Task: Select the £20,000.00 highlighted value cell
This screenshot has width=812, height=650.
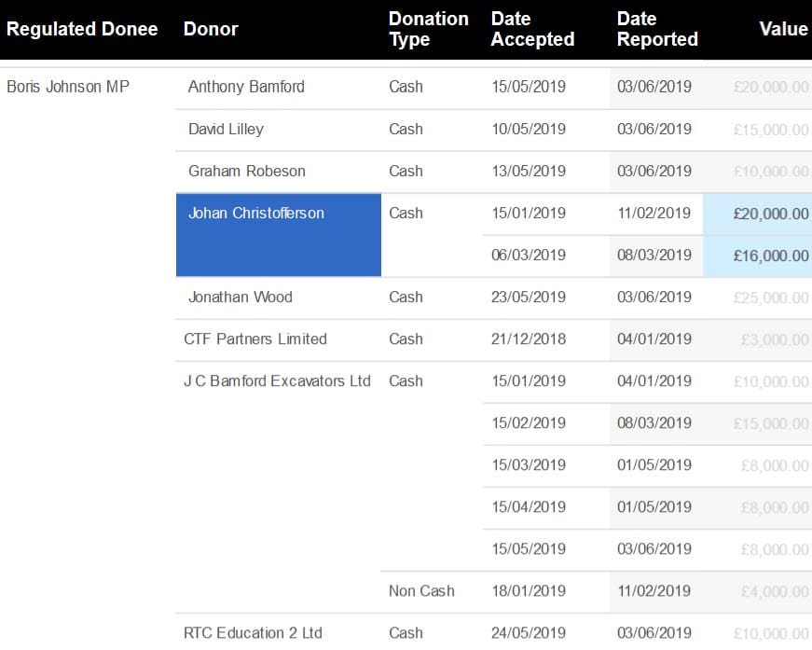Action: (758, 214)
